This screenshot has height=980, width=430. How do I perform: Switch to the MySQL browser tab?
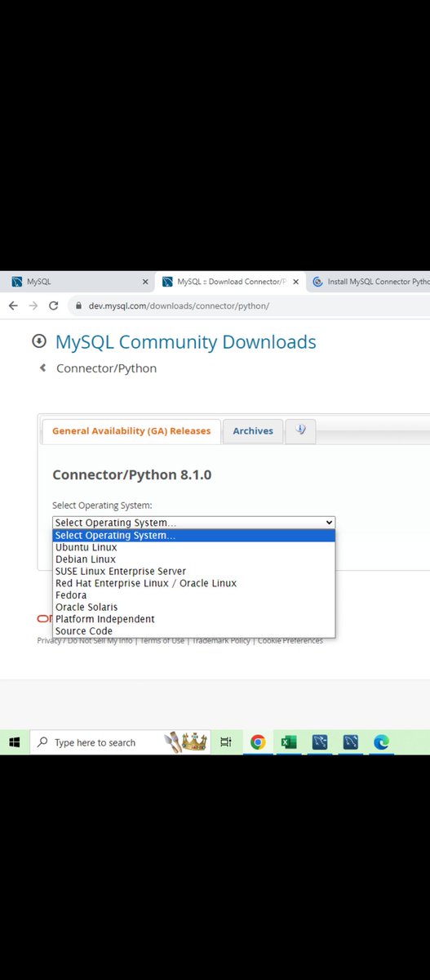(x=78, y=282)
